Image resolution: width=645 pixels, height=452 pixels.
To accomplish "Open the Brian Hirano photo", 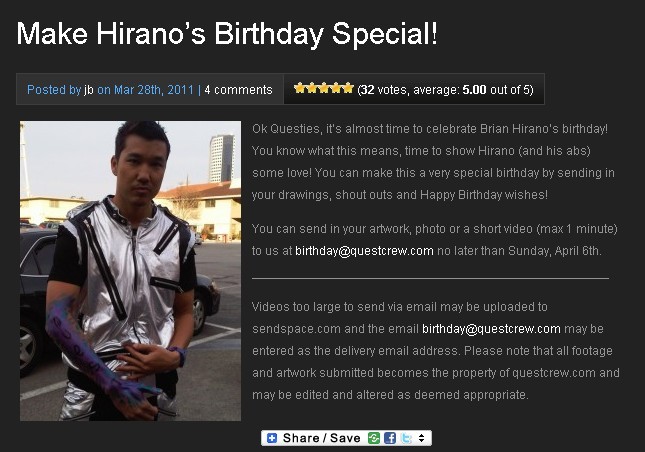I will click(x=130, y=271).
